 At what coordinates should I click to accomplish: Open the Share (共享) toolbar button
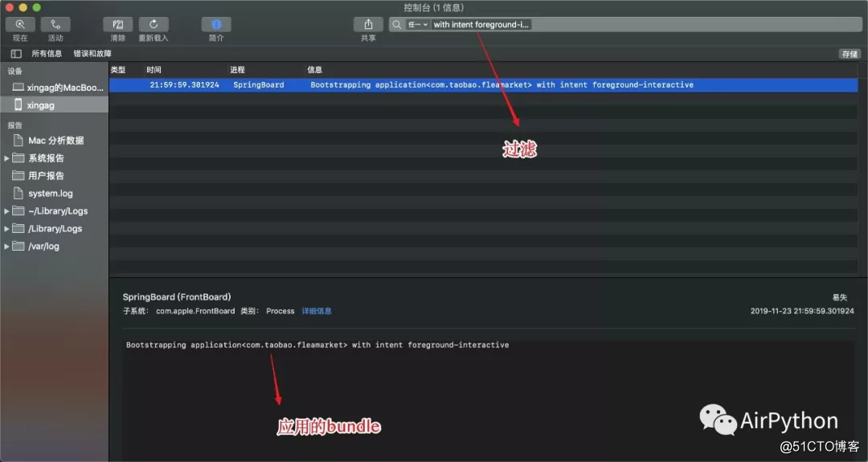point(368,24)
